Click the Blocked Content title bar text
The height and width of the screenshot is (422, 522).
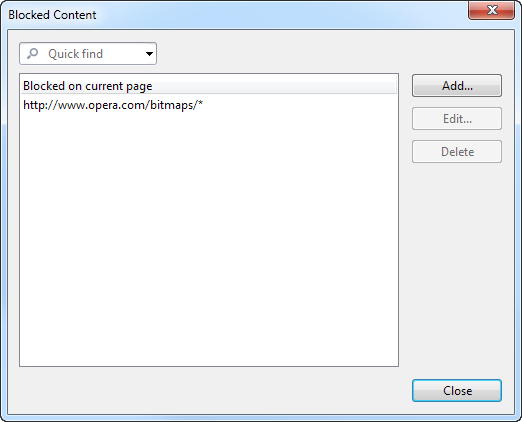point(52,15)
